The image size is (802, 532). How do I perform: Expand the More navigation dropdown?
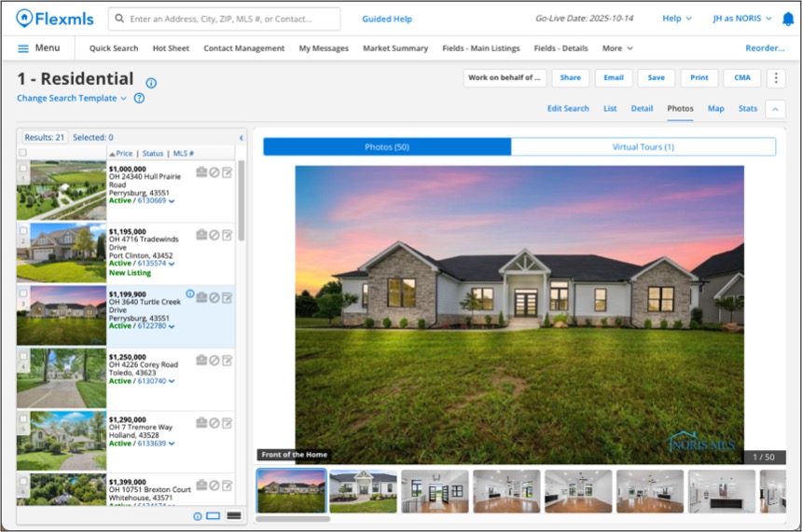(617, 48)
